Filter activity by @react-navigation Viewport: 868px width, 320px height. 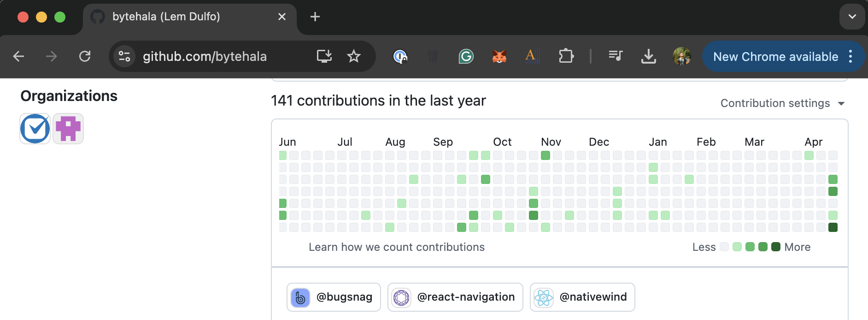pyautogui.click(x=455, y=297)
